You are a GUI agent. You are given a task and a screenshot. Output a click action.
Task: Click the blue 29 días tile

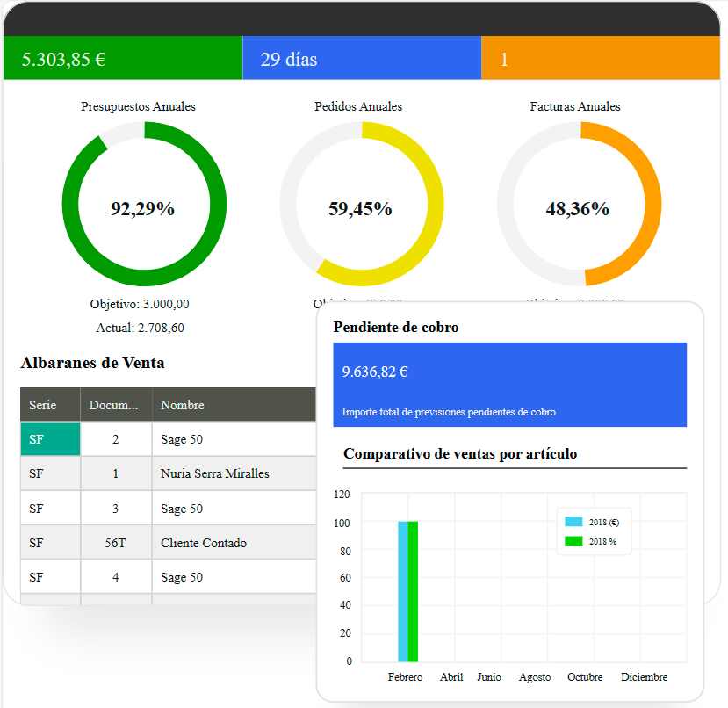coord(362,58)
